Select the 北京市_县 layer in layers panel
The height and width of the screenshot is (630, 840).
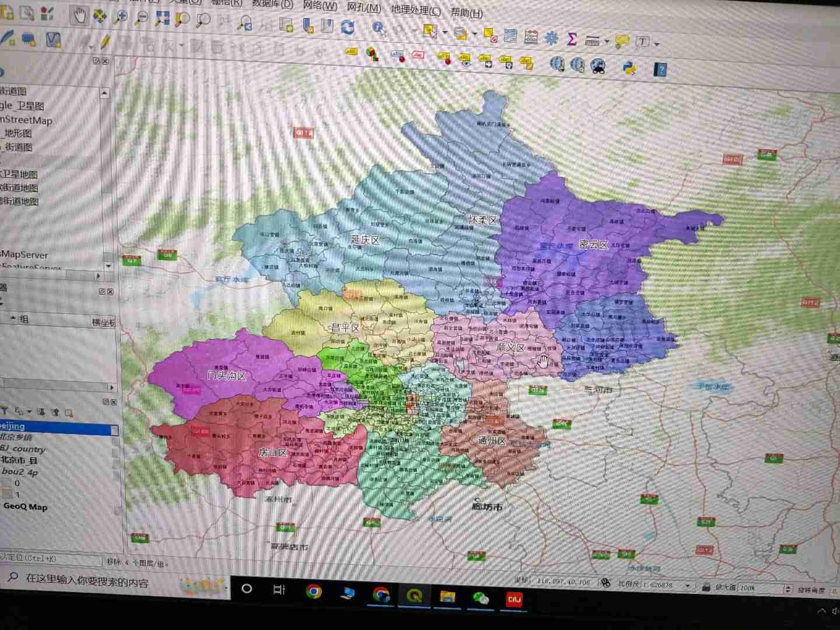pyautogui.click(x=19, y=460)
